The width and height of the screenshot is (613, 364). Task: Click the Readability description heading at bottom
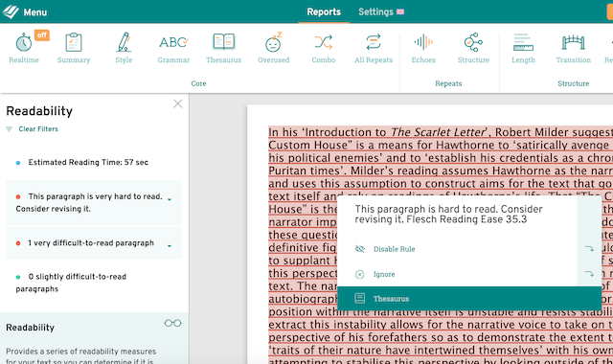30,328
